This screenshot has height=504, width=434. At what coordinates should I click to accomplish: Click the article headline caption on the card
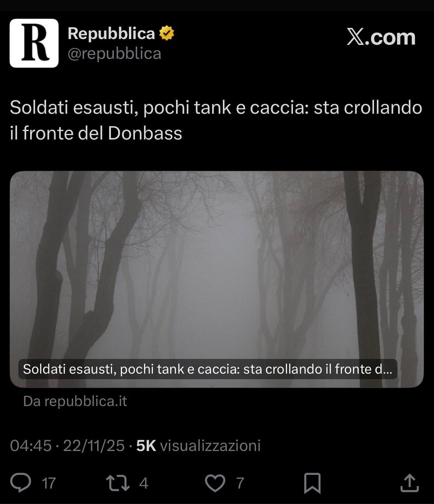(208, 369)
